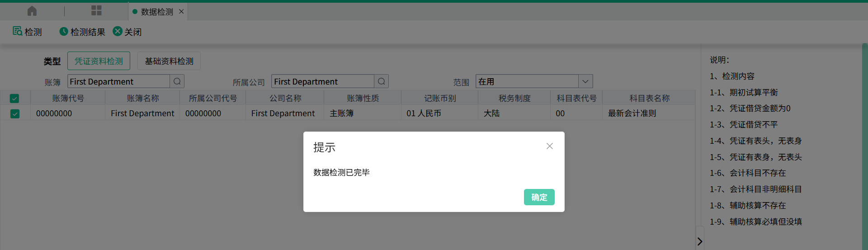Switch to 凭证资料检测 type
Viewport: 868px width, 250px height.
99,61
